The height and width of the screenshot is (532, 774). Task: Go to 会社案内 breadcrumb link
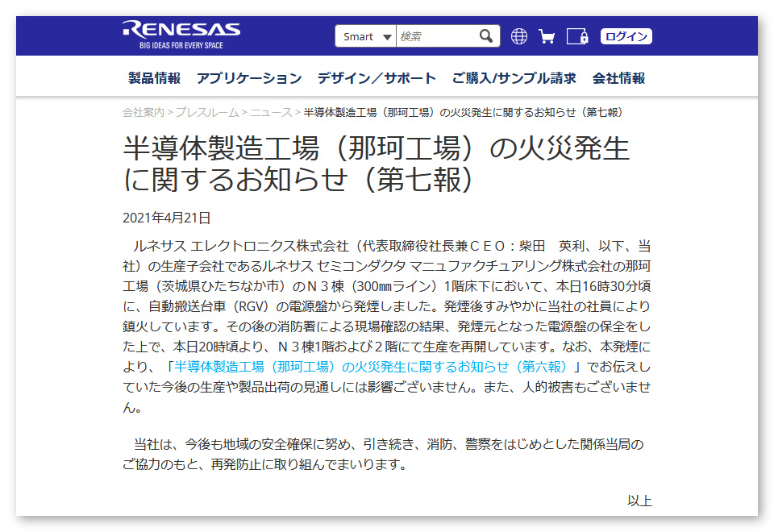(144, 113)
